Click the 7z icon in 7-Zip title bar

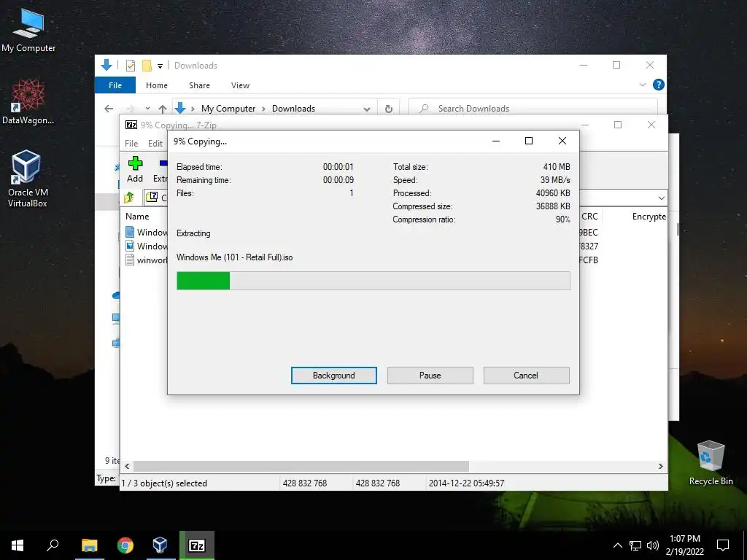[x=131, y=125]
